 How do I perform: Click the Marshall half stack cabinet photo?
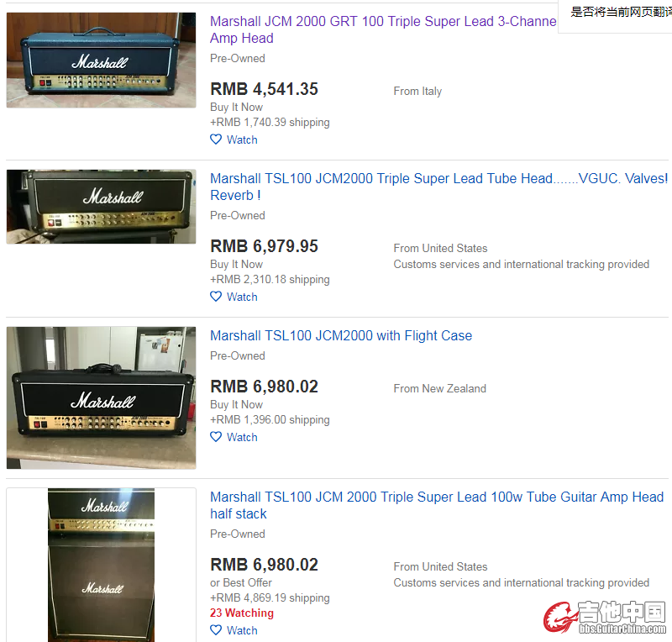point(101,565)
